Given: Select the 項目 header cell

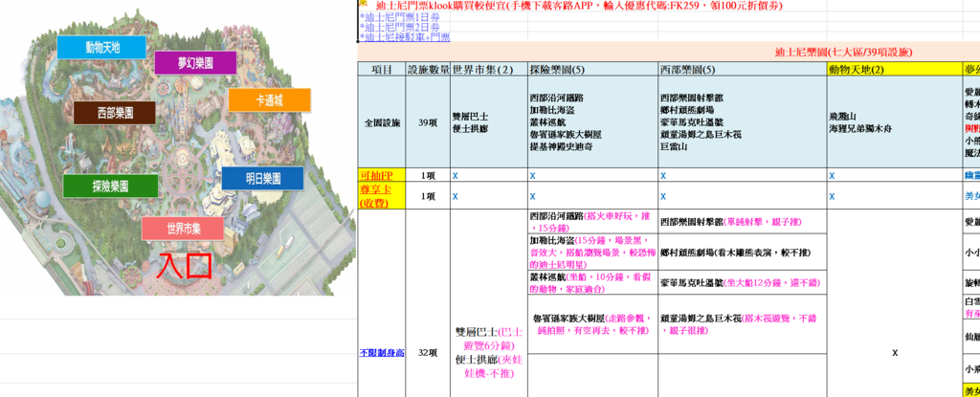Looking at the screenshot, I should (382, 70).
